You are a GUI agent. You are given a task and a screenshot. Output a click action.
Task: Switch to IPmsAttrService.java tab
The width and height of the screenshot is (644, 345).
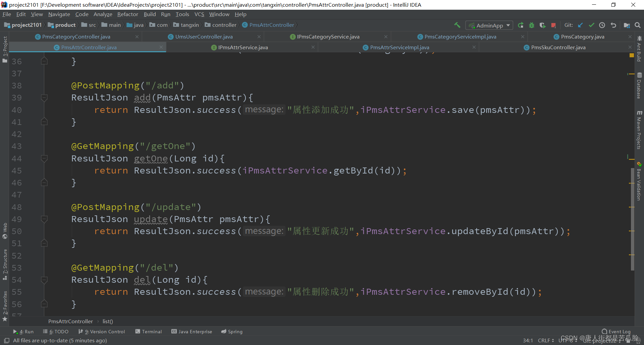coord(243,47)
